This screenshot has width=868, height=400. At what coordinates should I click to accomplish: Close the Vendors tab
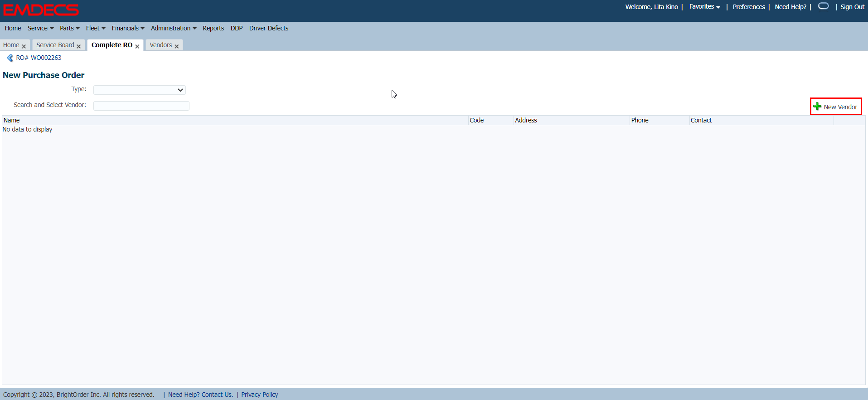coord(177,46)
